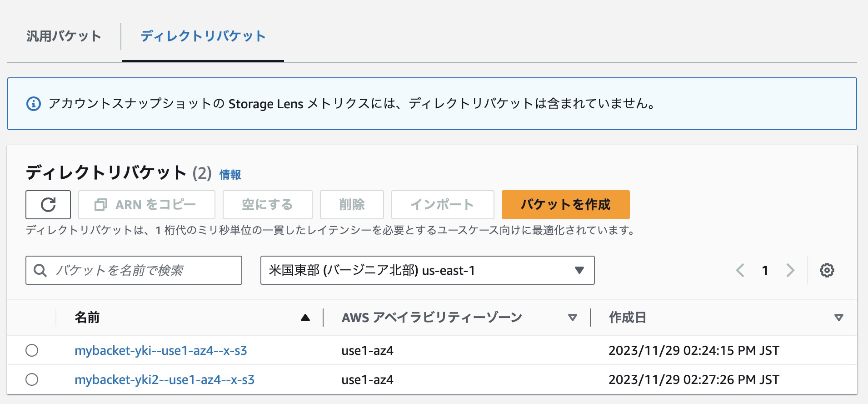Switch to 汎用バケット tab

[64, 36]
